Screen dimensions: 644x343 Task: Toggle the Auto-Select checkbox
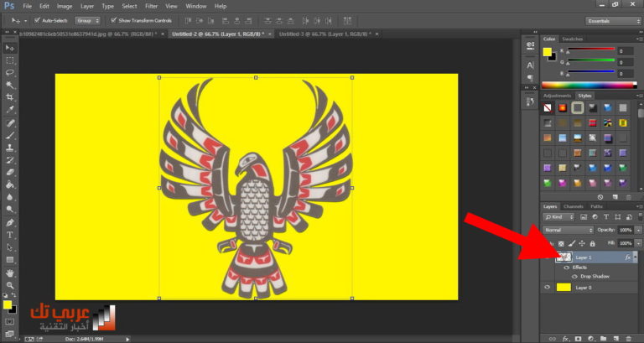(37, 20)
